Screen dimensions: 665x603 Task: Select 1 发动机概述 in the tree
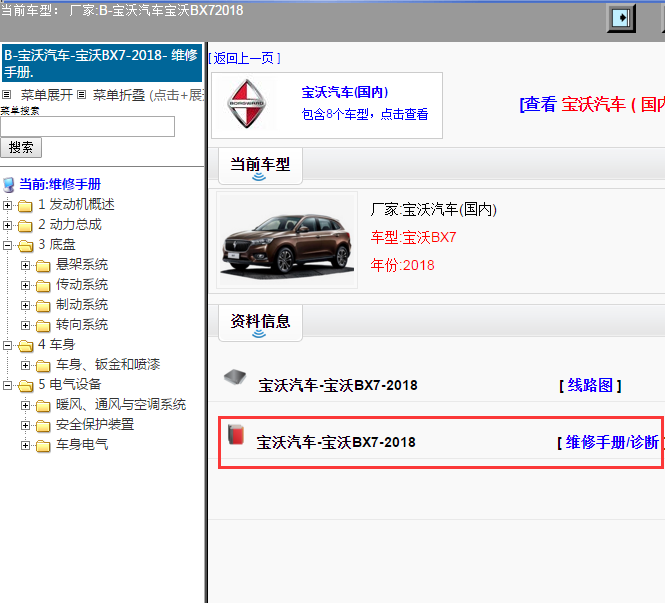click(x=76, y=204)
